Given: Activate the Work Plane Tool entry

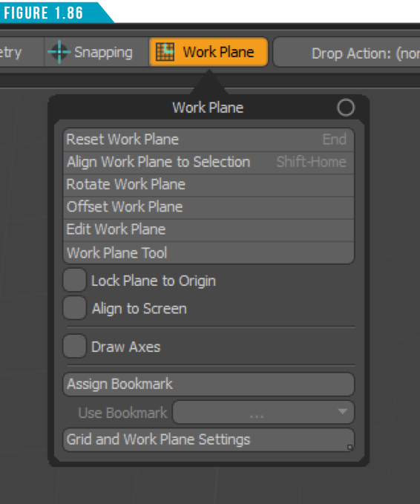Looking at the screenshot, I should [x=209, y=252].
